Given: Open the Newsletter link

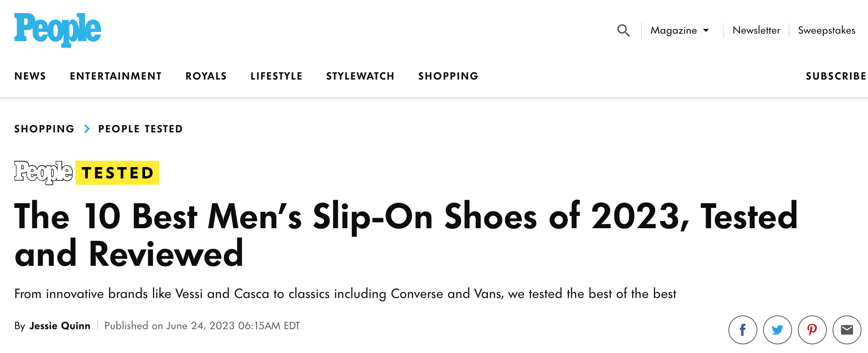Looking at the screenshot, I should 756,30.
